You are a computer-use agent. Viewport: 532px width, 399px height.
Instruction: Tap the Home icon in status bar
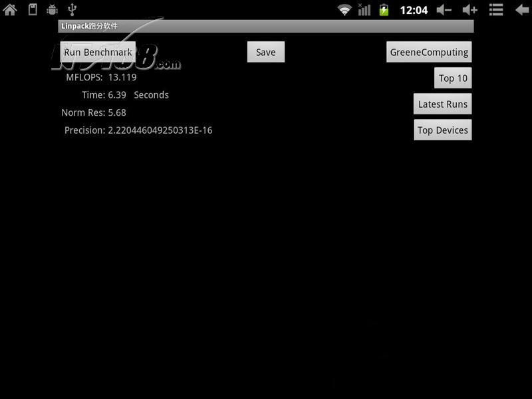10,9
